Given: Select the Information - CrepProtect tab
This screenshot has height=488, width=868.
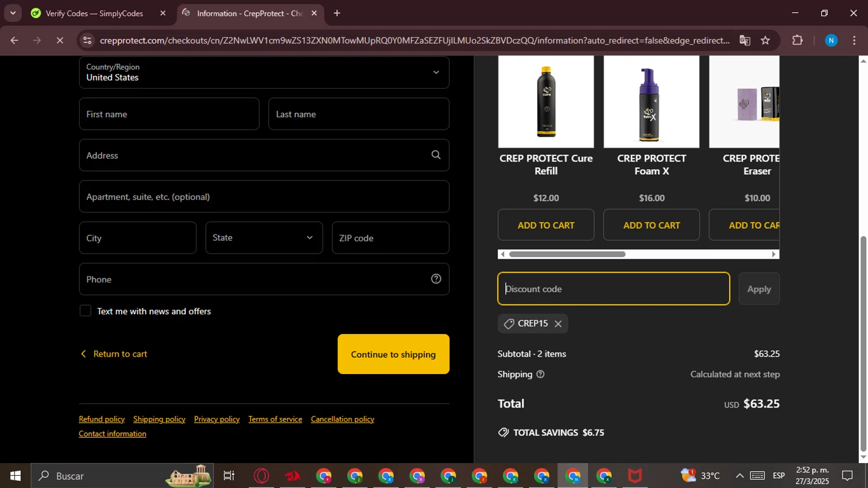Looking at the screenshot, I should pos(250,13).
